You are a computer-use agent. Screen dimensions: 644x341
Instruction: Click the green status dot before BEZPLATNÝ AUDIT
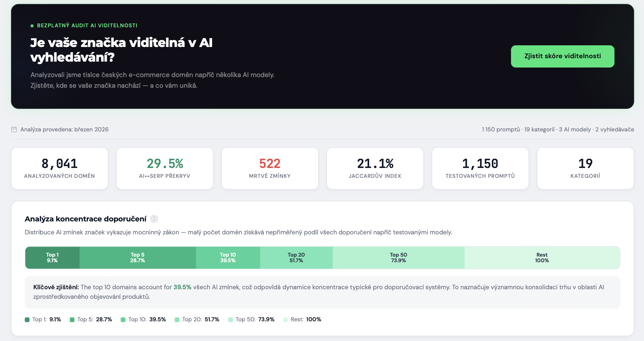pos(32,25)
